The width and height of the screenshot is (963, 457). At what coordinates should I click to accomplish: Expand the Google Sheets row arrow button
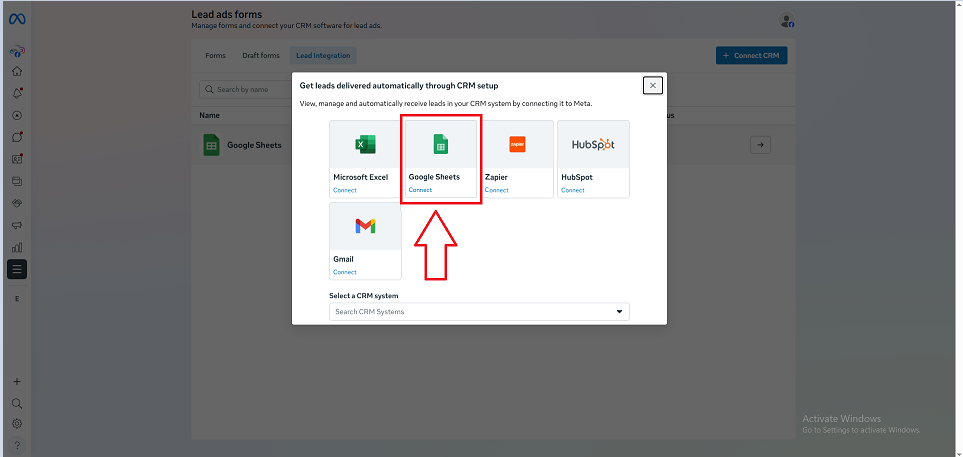(760, 145)
